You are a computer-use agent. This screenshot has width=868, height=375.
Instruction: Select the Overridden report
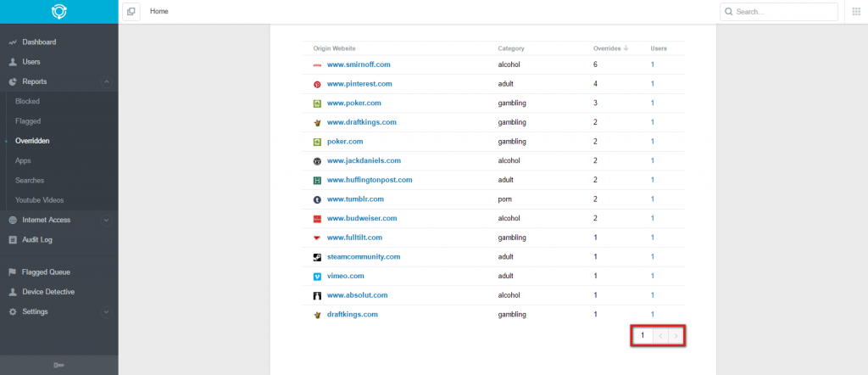(33, 141)
